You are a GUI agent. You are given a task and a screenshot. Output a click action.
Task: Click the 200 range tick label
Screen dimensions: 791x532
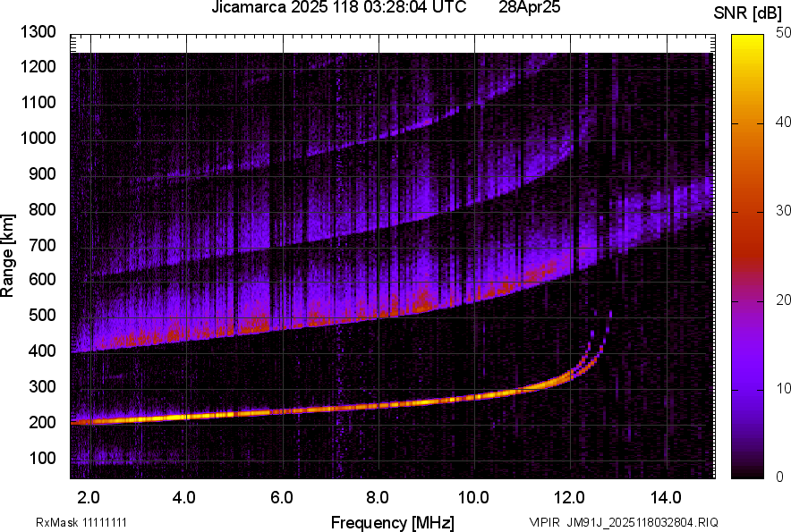(x=42, y=422)
